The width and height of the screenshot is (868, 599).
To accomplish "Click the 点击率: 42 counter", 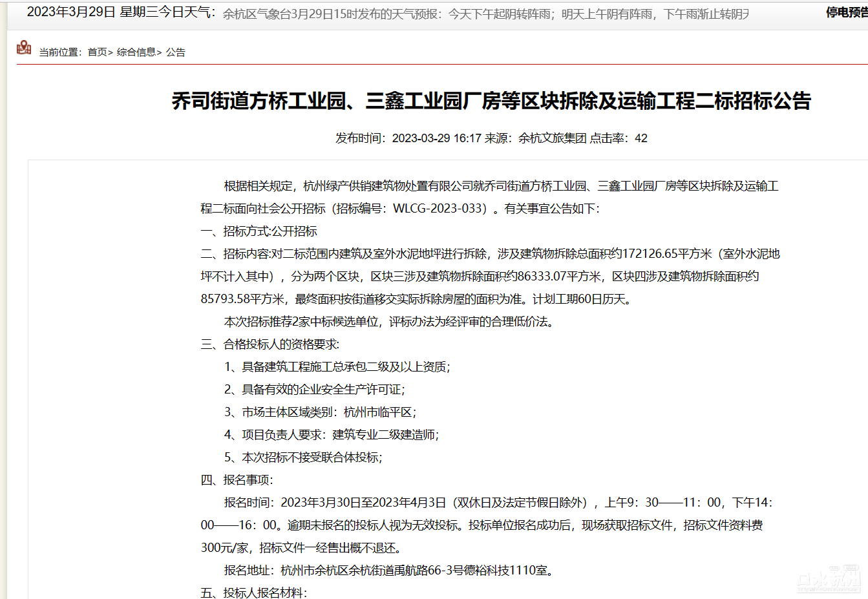I will coord(619,138).
